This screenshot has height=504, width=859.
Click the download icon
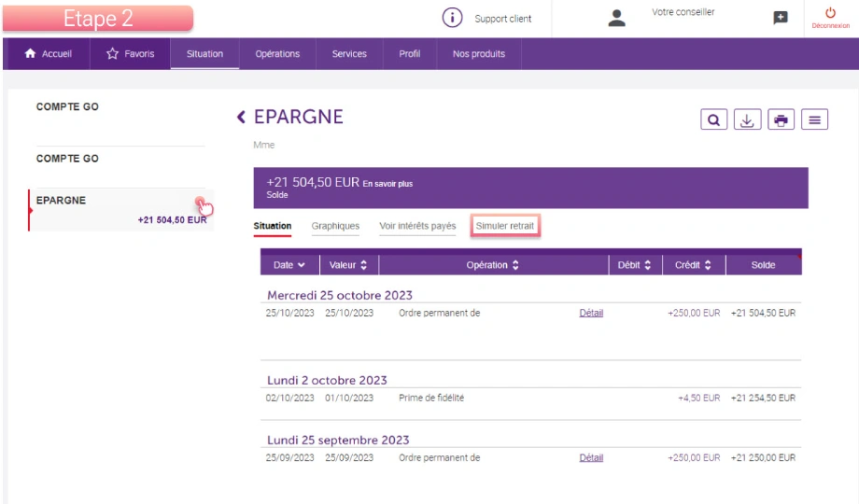[747, 119]
